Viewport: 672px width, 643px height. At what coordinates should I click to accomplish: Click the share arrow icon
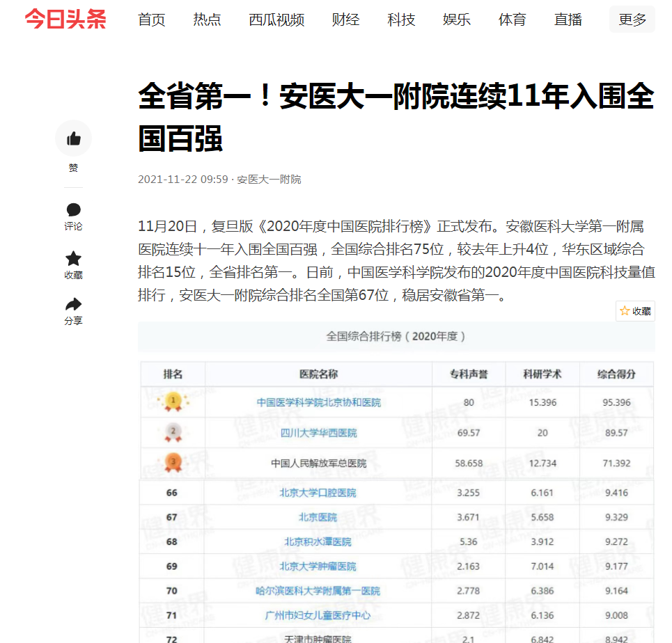click(x=73, y=305)
